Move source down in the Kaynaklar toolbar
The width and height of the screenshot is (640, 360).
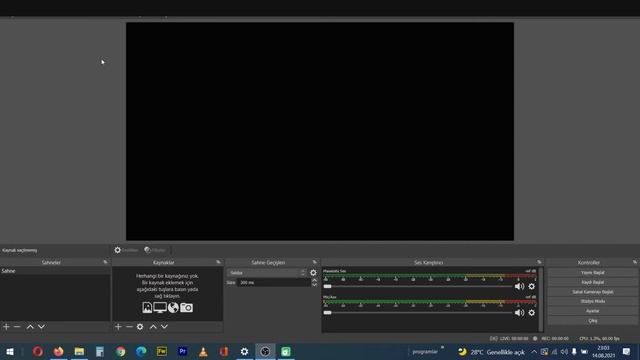164,327
